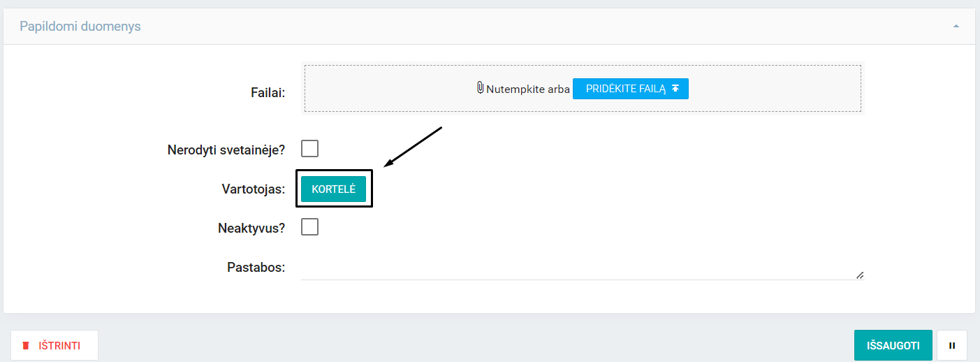
Task: Toggle the "Nerodyti svetainėje?" checkbox
Action: click(x=309, y=148)
